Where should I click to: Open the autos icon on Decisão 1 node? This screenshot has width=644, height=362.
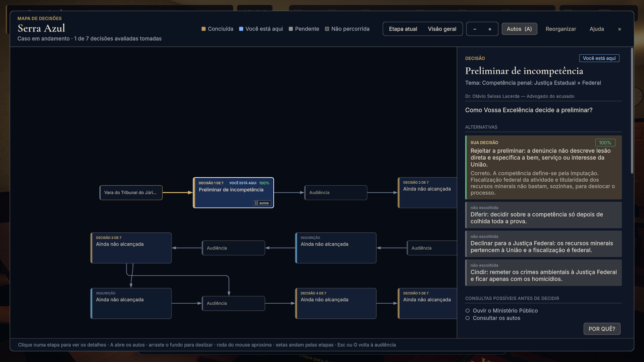point(262,203)
